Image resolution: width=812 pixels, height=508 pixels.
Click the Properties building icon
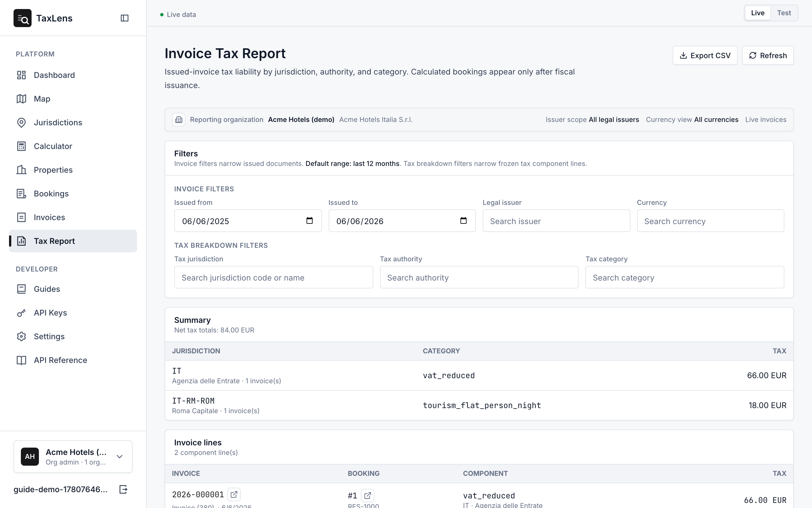click(x=21, y=170)
